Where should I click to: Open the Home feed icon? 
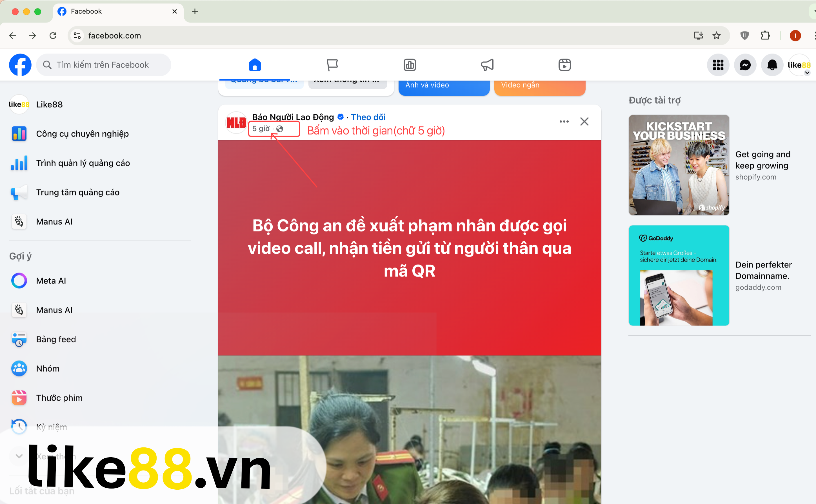point(255,65)
